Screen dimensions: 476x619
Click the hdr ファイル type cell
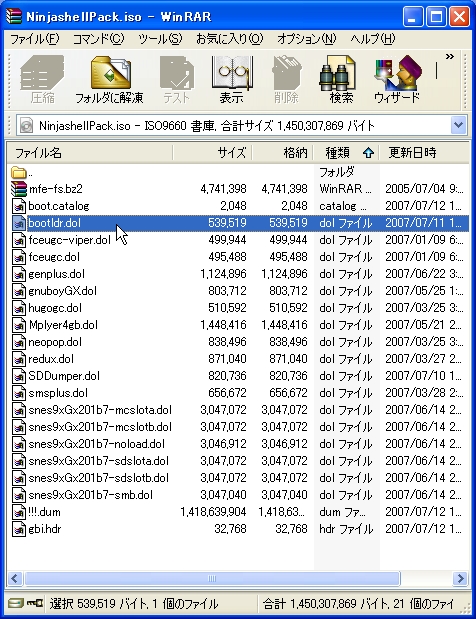(346, 529)
